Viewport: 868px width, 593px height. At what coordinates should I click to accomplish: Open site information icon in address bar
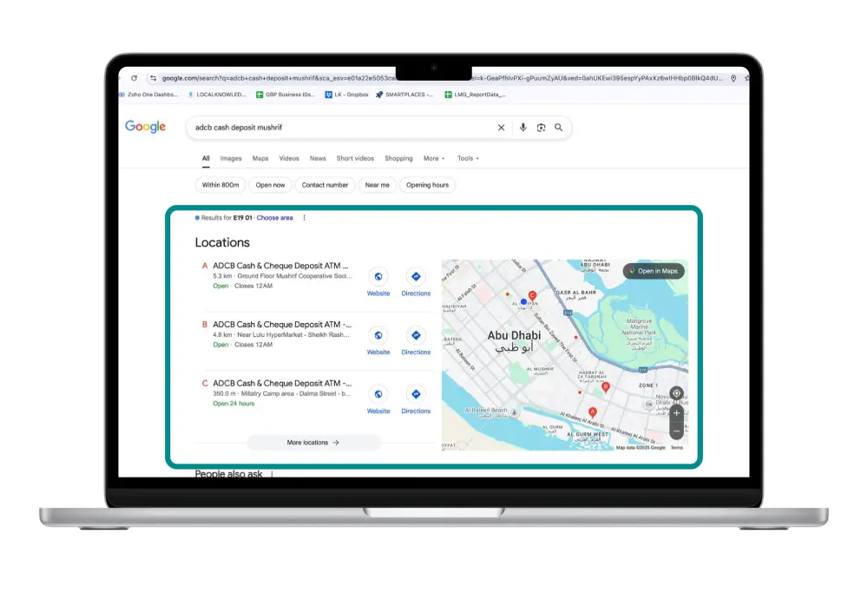[154, 78]
